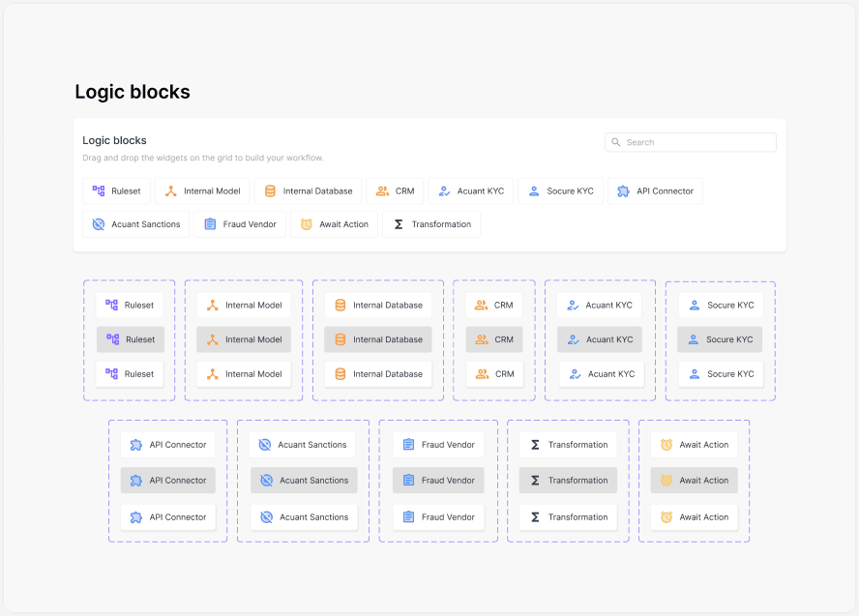
Task: Focus the Search input field
Action: click(691, 142)
